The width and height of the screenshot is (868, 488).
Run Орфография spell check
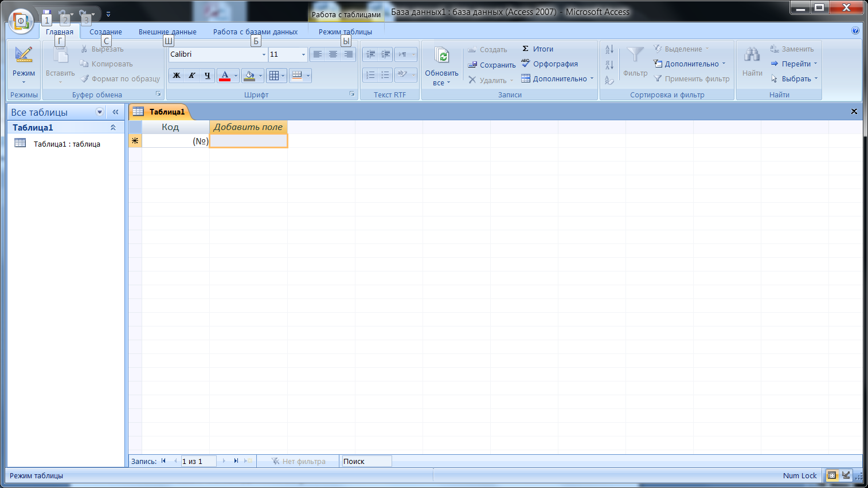[x=549, y=64]
